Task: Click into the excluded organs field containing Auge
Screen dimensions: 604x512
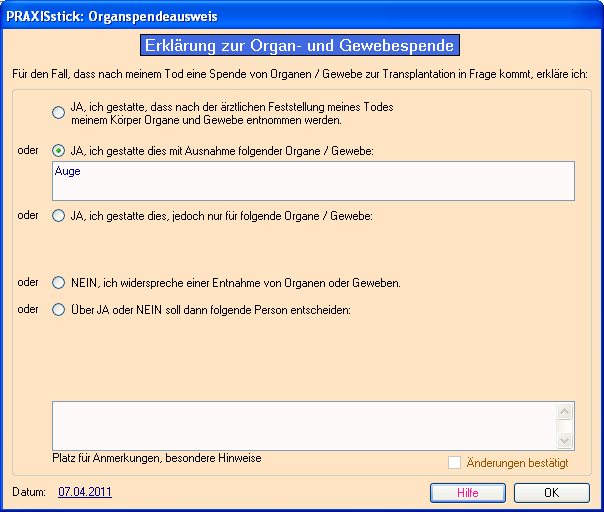Action: point(313,181)
